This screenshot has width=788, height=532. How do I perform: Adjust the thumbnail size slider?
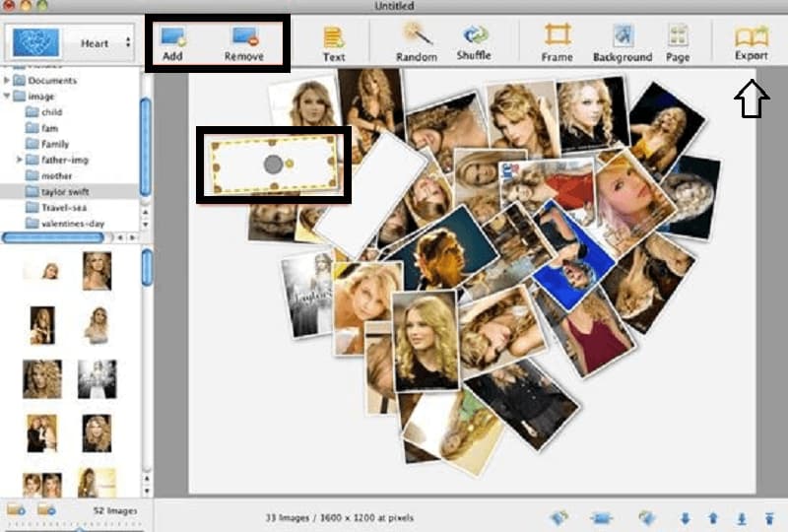coord(80,527)
